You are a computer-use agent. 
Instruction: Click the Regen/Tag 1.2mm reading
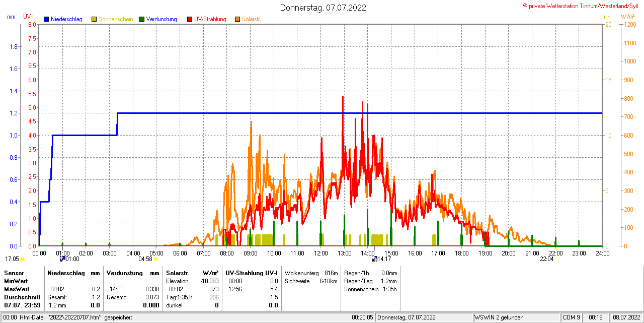pyautogui.click(x=371, y=281)
